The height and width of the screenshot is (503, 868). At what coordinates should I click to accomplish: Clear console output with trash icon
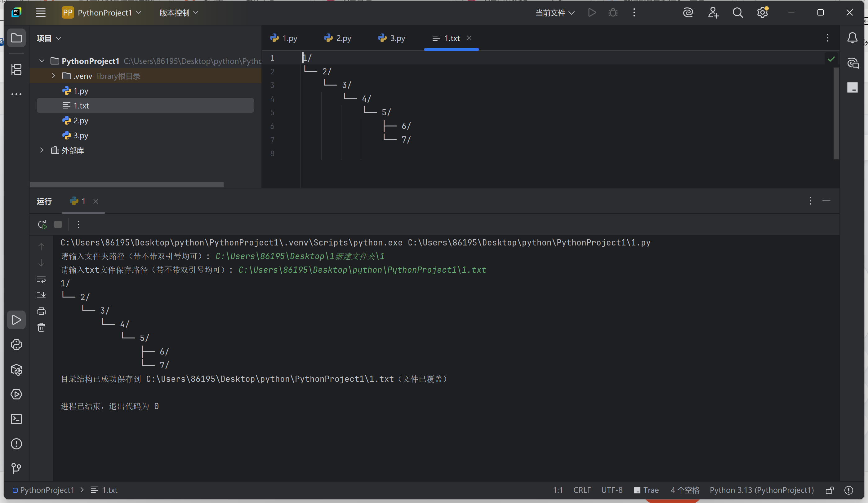point(41,327)
